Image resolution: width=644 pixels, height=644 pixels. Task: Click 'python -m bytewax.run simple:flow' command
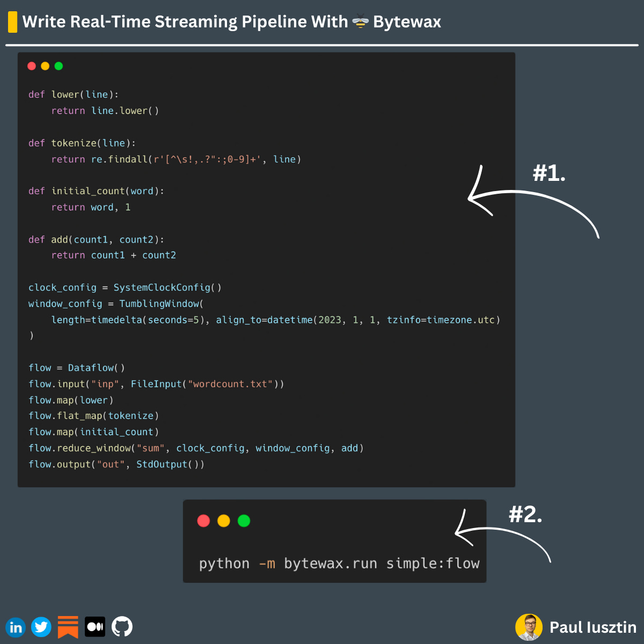pos(339,563)
